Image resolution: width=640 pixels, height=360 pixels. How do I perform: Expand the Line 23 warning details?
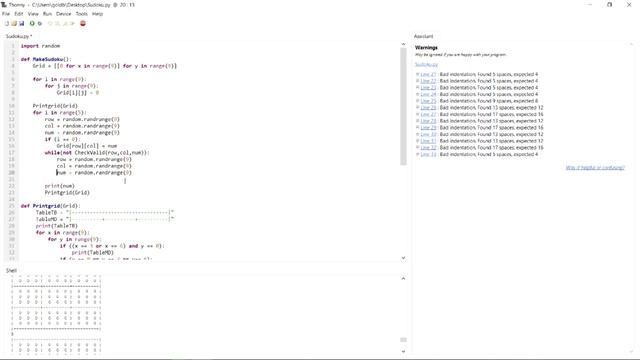click(x=418, y=88)
